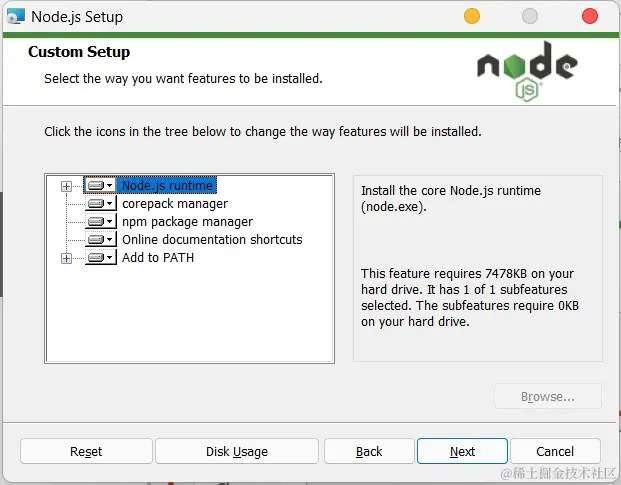Select the npm package manager feature row

187,222
